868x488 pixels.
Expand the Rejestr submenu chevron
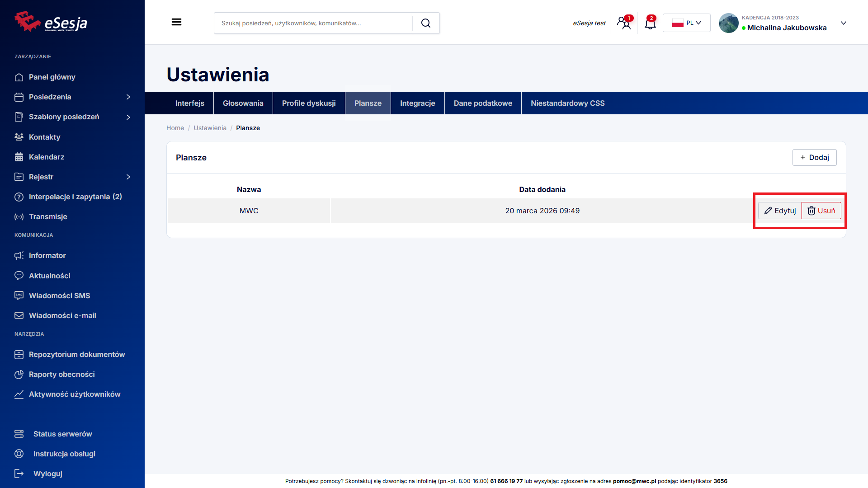pos(128,177)
